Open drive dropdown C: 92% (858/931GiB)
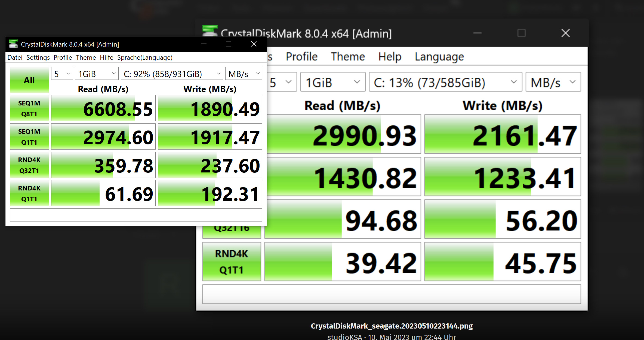The width and height of the screenshot is (644, 340). [x=172, y=74]
